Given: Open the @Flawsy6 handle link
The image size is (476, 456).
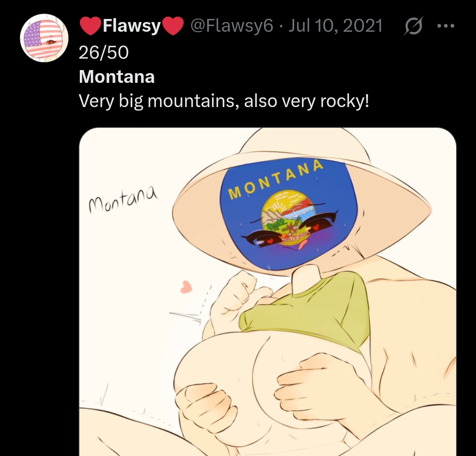Looking at the screenshot, I should coord(232,26).
